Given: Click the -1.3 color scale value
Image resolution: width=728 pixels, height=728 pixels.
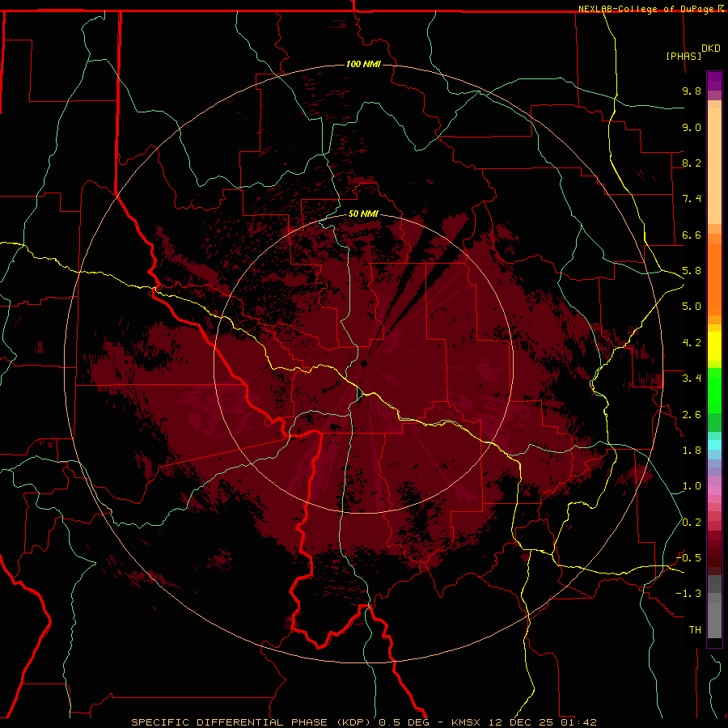Looking at the screenshot, I should pyautogui.click(x=688, y=594).
